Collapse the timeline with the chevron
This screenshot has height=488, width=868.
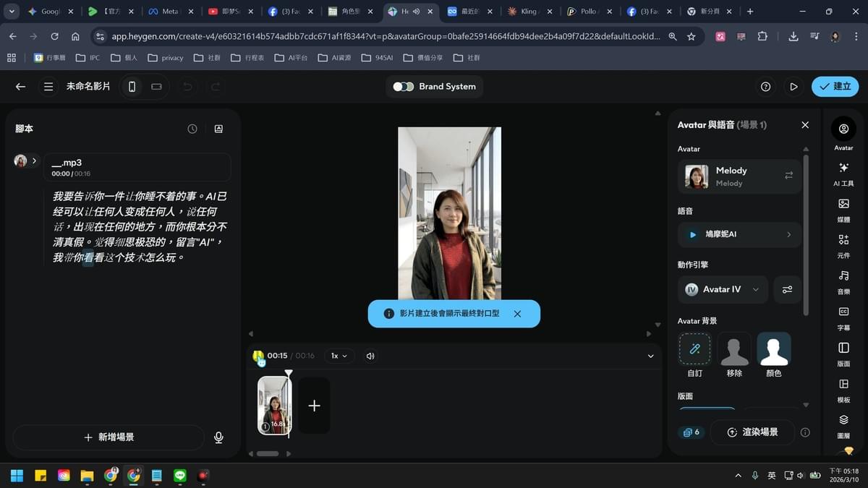(650, 356)
